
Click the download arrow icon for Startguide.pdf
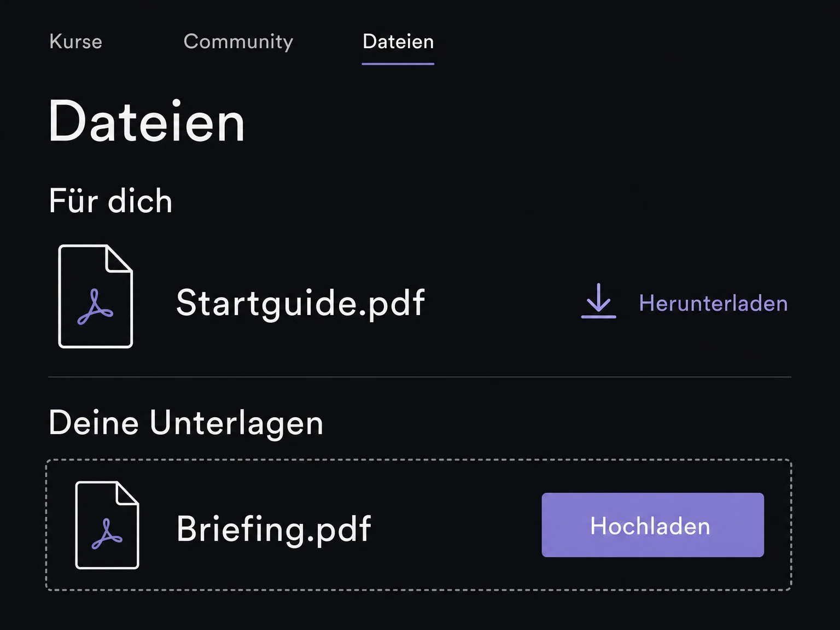click(x=599, y=301)
